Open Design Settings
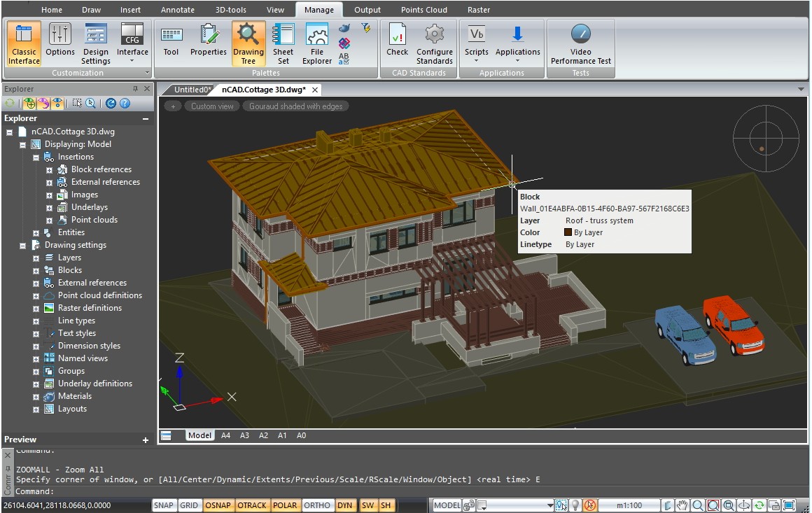 (x=96, y=43)
